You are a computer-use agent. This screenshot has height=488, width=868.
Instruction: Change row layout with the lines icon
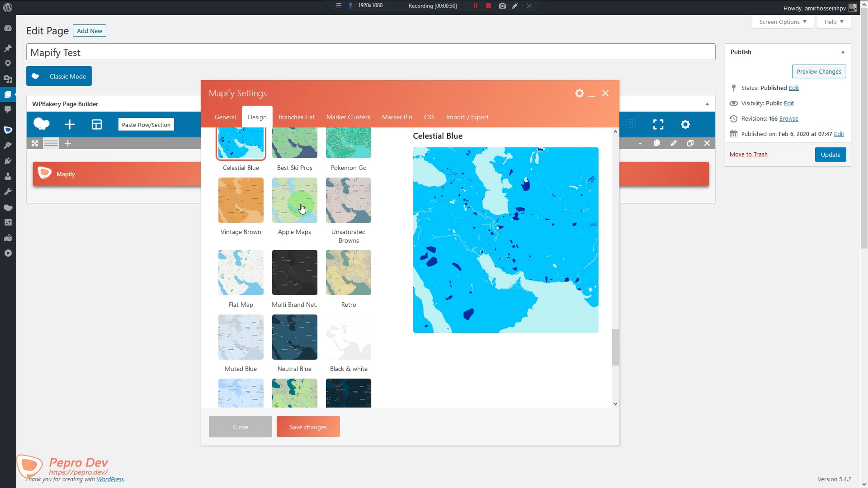tap(51, 144)
